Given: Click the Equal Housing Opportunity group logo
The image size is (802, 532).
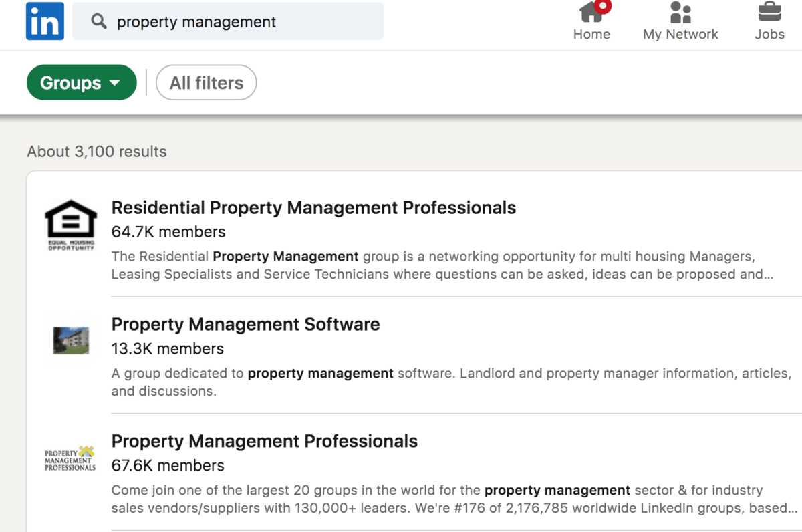Looking at the screenshot, I should point(70,225).
